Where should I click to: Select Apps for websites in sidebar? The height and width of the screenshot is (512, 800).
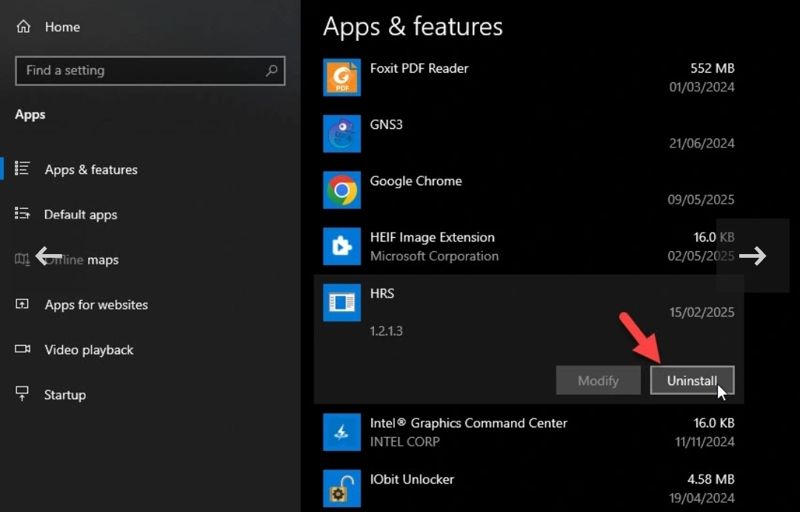point(95,305)
